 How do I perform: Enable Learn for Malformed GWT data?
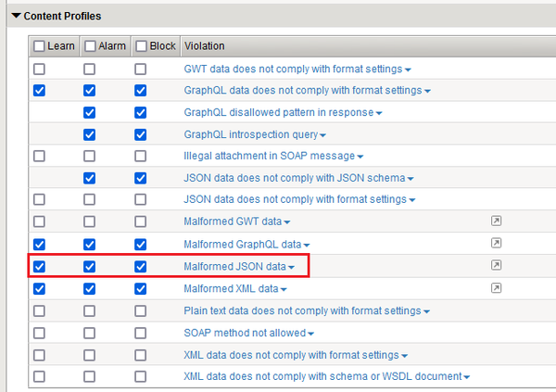(x=39, y=222)
